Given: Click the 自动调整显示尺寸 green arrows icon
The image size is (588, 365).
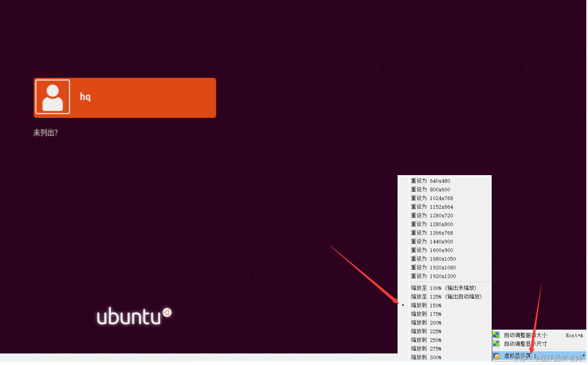Looking at the screenshot, I should (x=496, y=344).
